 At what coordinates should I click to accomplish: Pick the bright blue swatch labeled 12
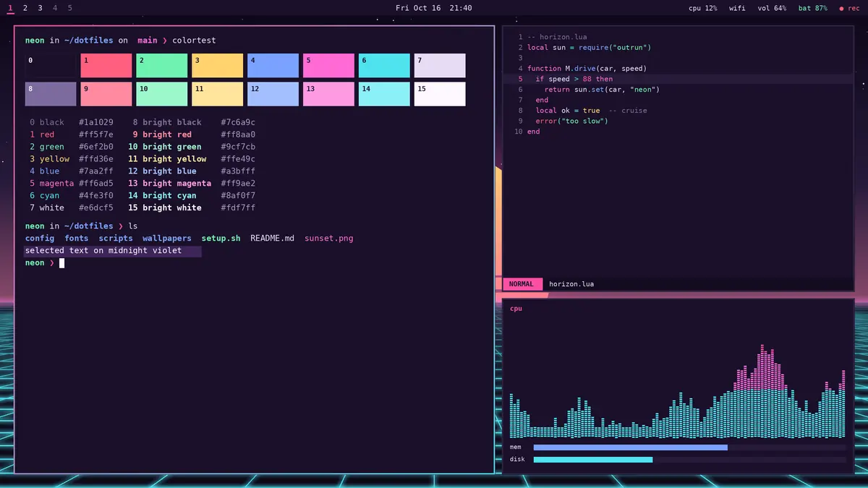273,94
